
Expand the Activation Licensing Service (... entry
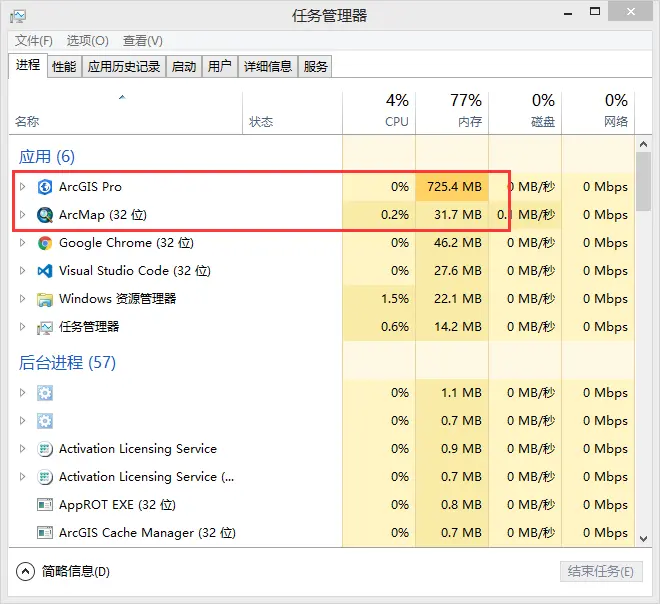pyautogui.click(x=23, y=476)
